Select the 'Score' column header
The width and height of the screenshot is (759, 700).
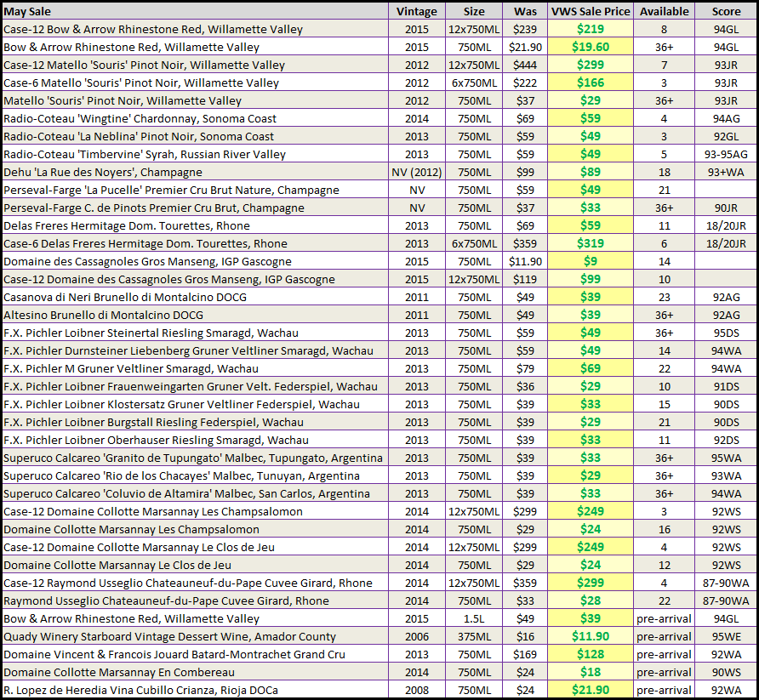[725, 11]
